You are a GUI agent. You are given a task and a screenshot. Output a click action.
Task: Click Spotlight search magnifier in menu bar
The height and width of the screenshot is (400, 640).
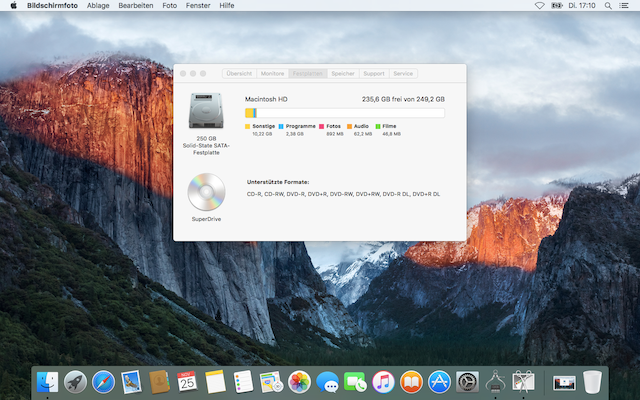tap(609, 5)
